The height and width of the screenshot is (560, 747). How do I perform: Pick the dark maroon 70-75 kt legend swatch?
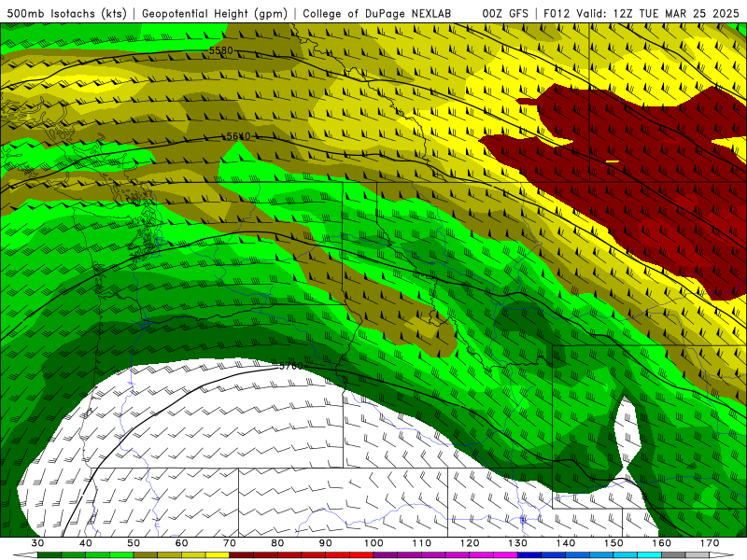pyautogui.click(x=241, y=554)
